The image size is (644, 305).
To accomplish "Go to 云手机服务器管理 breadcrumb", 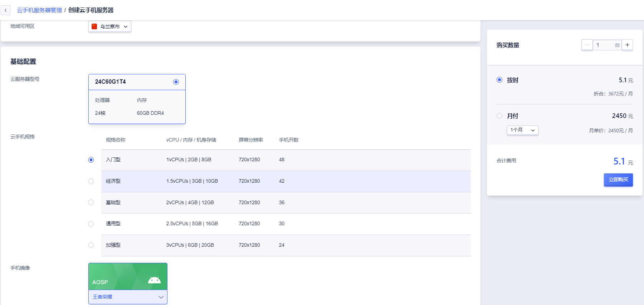I will click(x=39, y=10).
